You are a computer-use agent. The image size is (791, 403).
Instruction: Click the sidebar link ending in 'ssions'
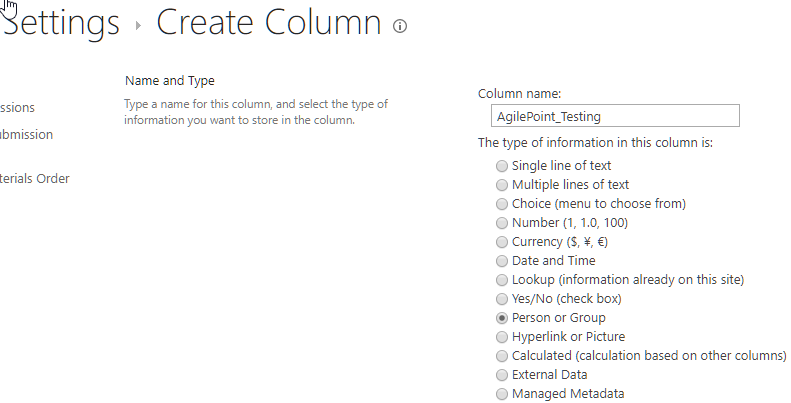click(x=18, y=108)
